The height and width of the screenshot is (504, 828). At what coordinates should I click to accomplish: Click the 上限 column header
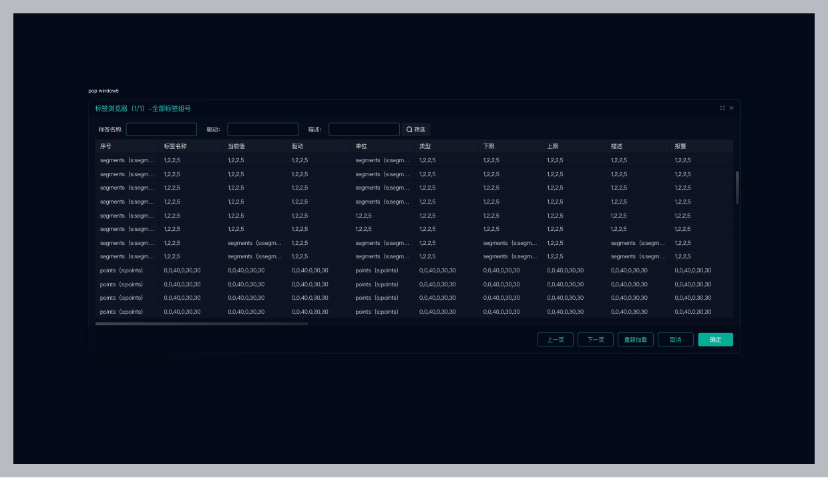(553, 146)
